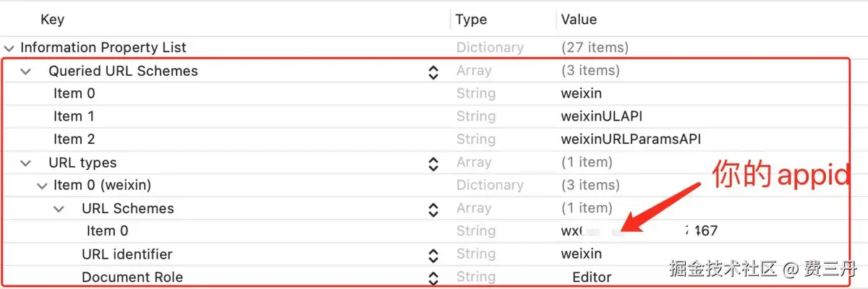
Task: Select the URL identifier key row
Action: coord(127,254)
